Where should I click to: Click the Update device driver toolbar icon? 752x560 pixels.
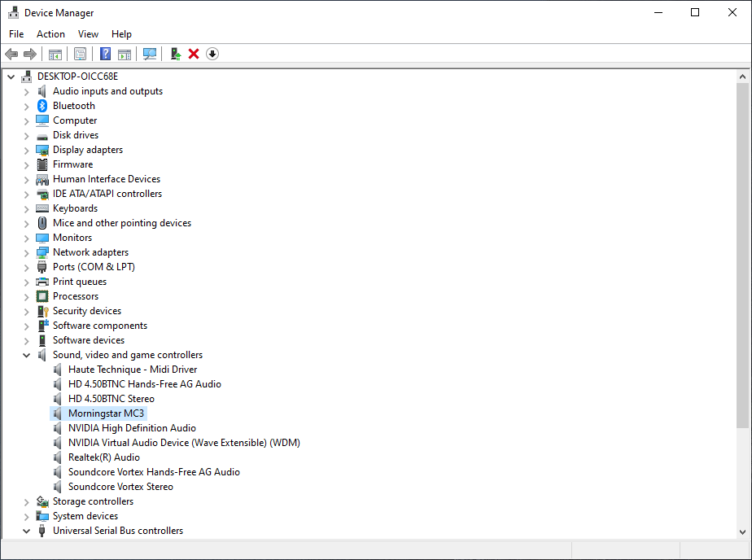click(x=175, y=54)
